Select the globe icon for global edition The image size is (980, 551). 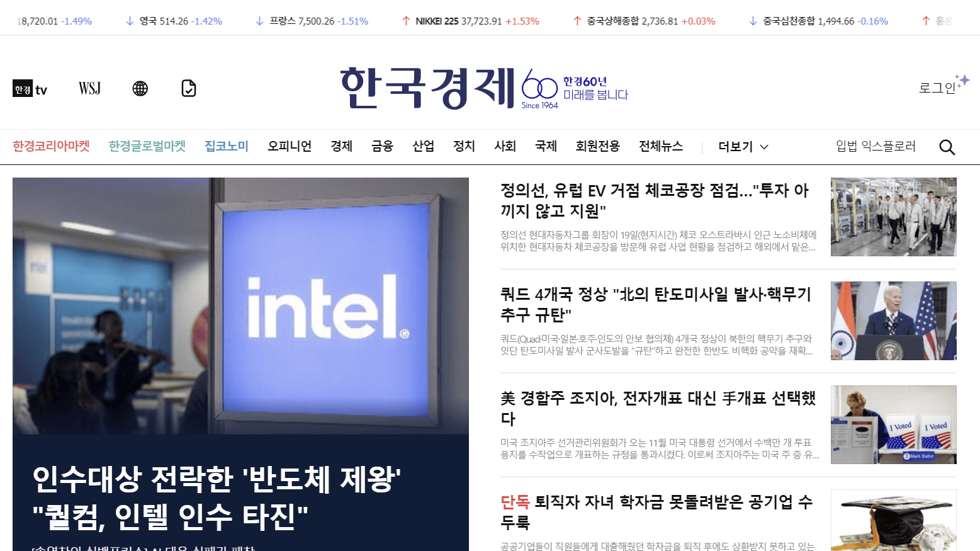[140, 88]
